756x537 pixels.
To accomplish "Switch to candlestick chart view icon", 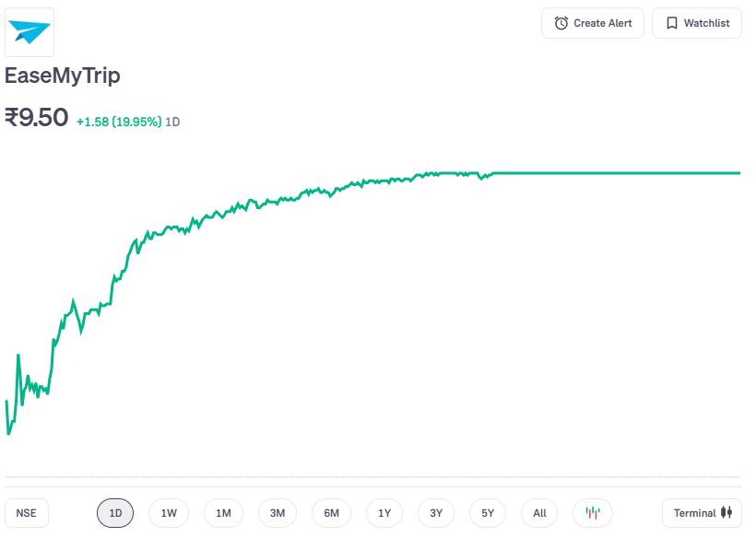I will [x=593, y=513].
